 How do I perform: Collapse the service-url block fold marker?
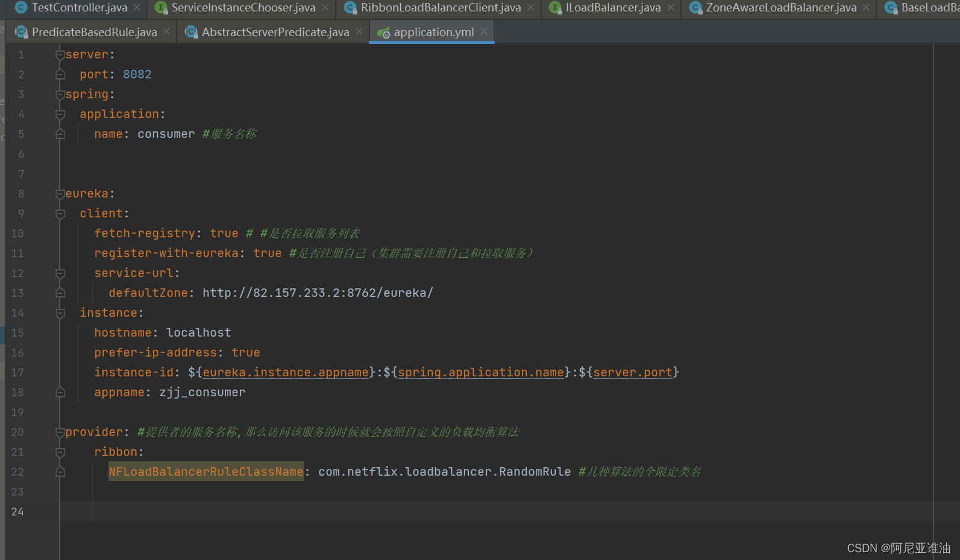pos(60,273)
